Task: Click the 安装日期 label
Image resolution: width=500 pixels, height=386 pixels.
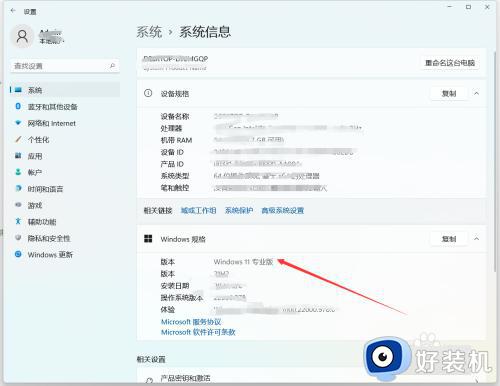Action: [175, 286]
